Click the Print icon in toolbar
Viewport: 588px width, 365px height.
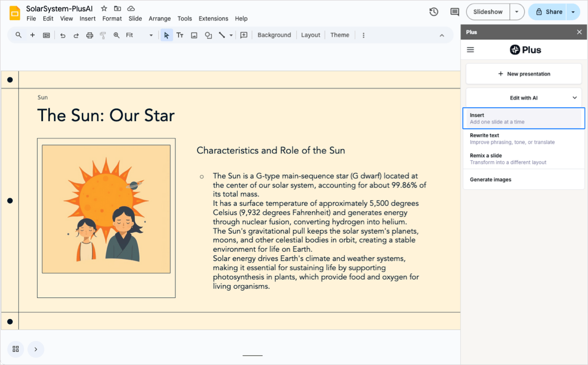[89, 35]
